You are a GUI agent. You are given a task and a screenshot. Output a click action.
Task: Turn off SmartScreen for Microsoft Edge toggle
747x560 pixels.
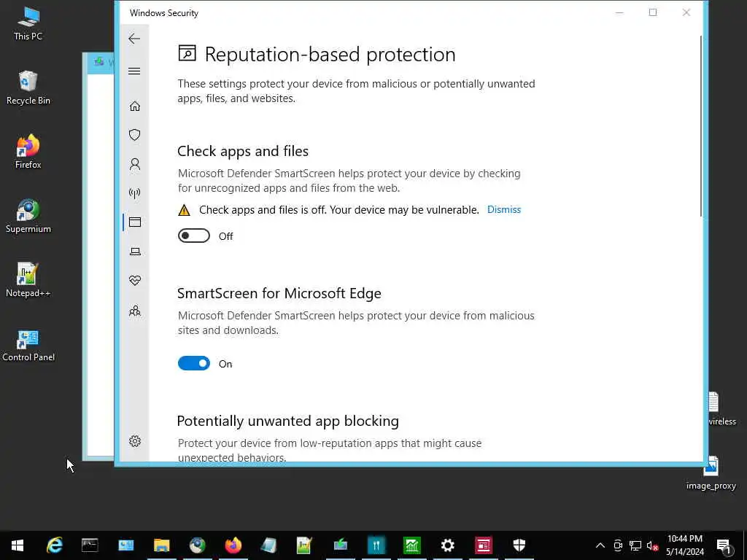194,363
